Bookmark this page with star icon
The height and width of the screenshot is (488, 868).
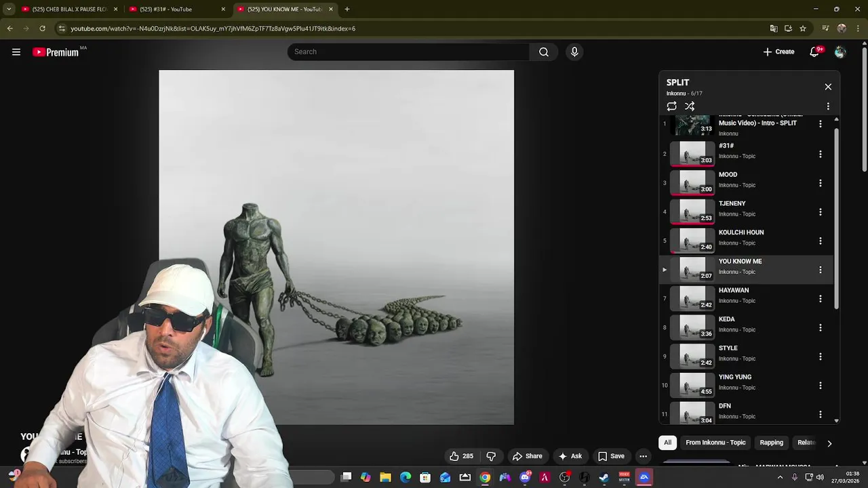[x=803, y=28]
